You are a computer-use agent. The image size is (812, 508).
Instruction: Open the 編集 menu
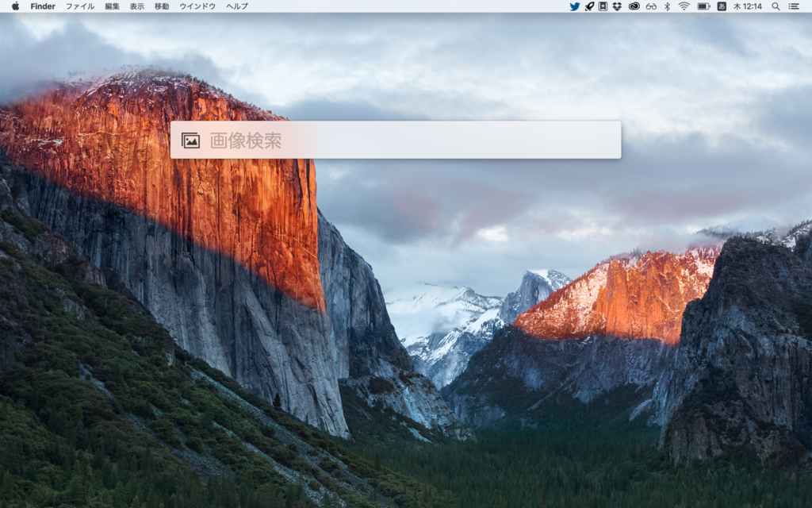112,6
